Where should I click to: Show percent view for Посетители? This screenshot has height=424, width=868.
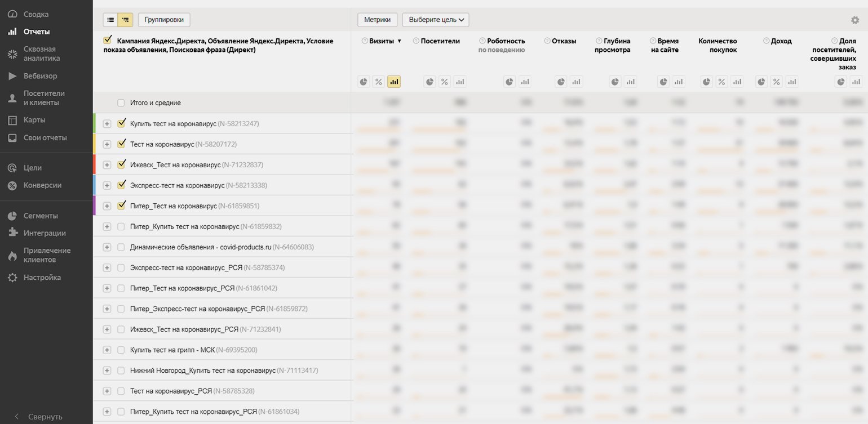coord(445,82)
